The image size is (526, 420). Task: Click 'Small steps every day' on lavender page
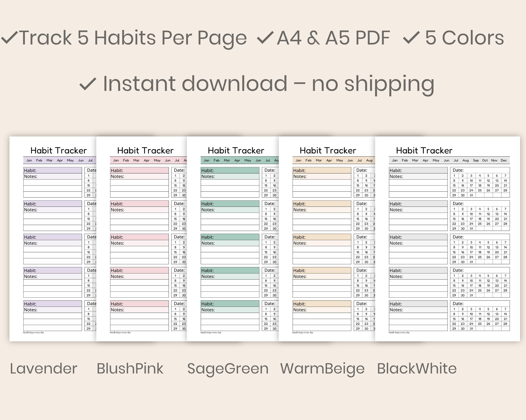point(33,332)
